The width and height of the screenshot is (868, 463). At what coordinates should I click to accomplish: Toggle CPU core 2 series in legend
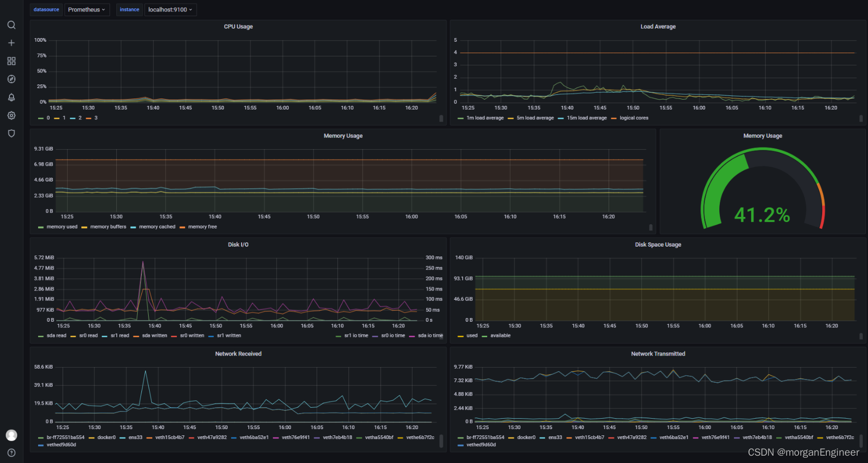80,118
